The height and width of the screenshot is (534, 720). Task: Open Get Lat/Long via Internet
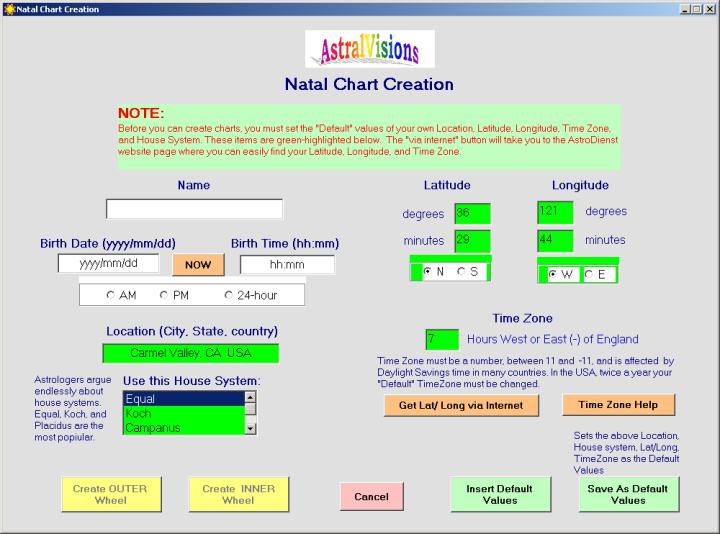(x=461, y=405)
